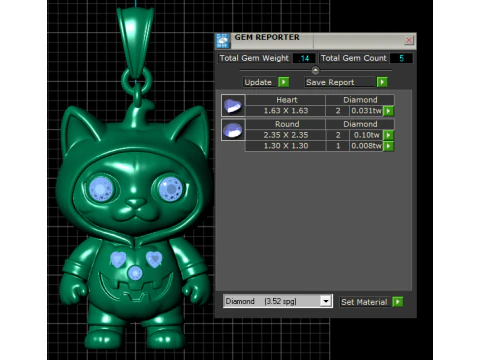Click the Total Gem Count label
This screenshot has height=360, width=480.
coord(353,58)
